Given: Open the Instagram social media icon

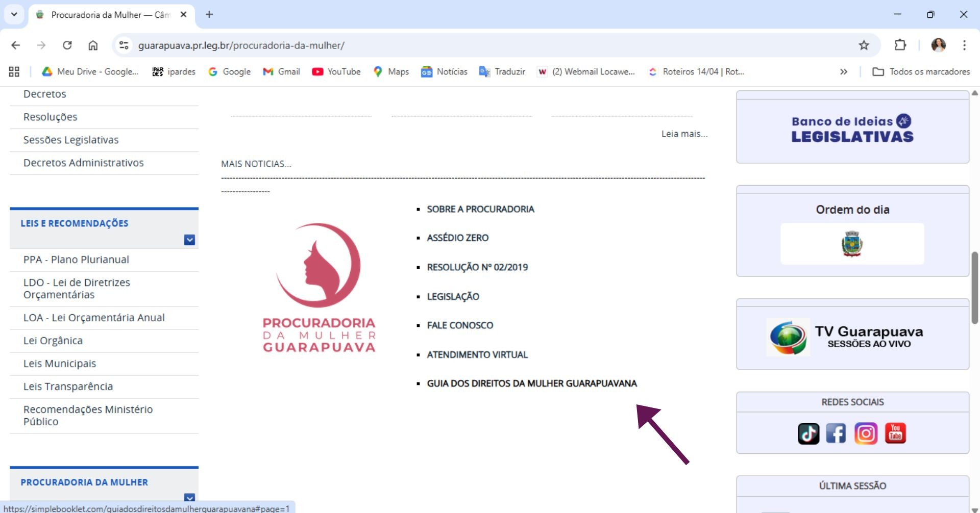Looking at the screenshot, I should click(866, 433).
